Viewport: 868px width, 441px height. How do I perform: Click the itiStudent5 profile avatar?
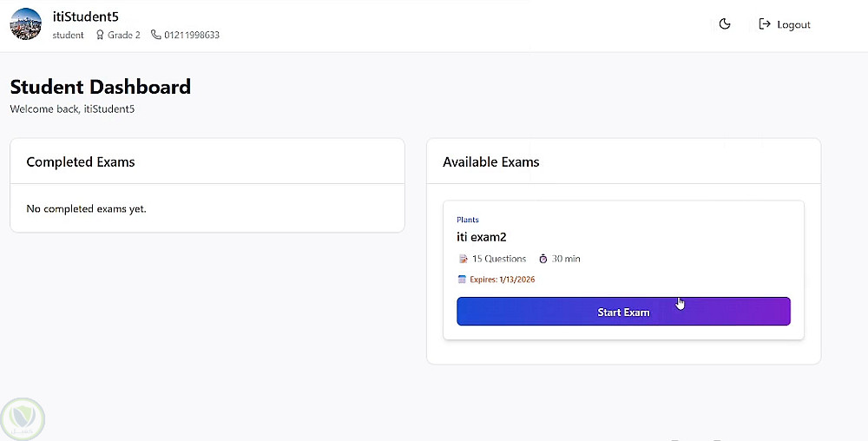pyautogui.click(x=26, y=24)
